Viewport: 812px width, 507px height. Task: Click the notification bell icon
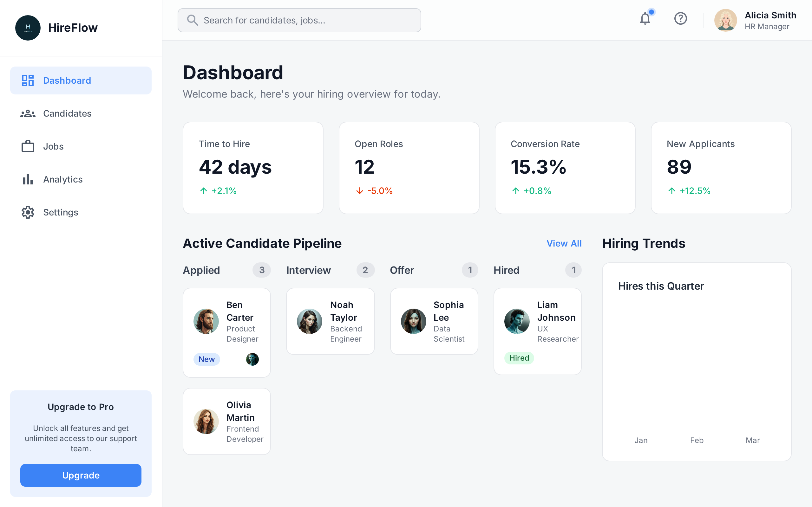(645, 19)
